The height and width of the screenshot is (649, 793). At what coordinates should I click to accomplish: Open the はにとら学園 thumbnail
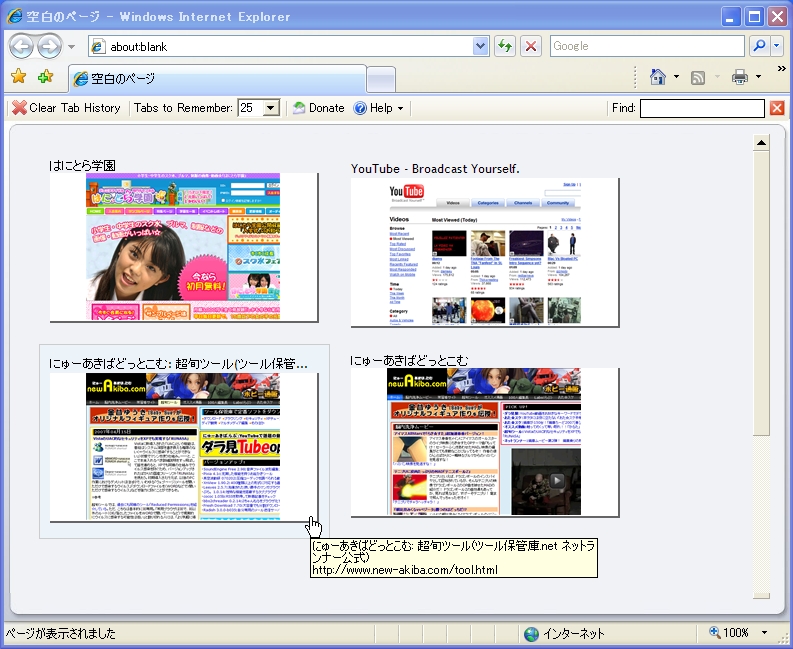click(x=184, y=247)
